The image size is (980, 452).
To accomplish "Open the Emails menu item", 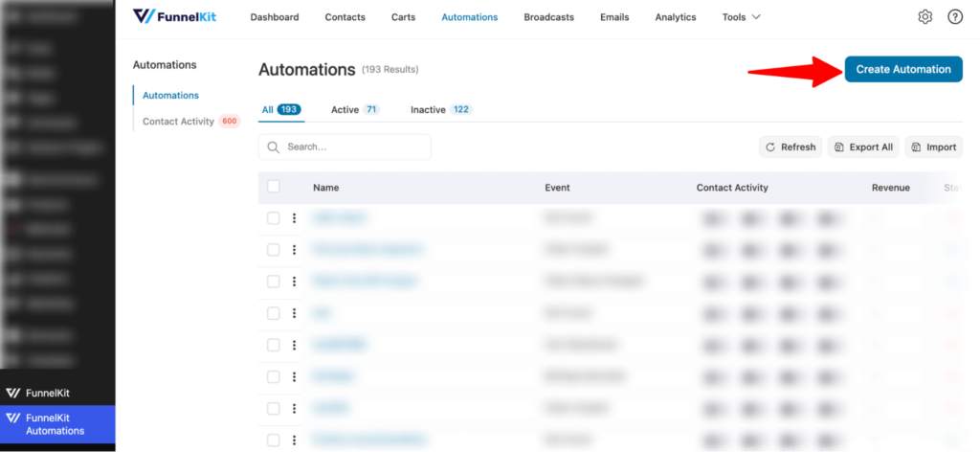I will 614,17.
